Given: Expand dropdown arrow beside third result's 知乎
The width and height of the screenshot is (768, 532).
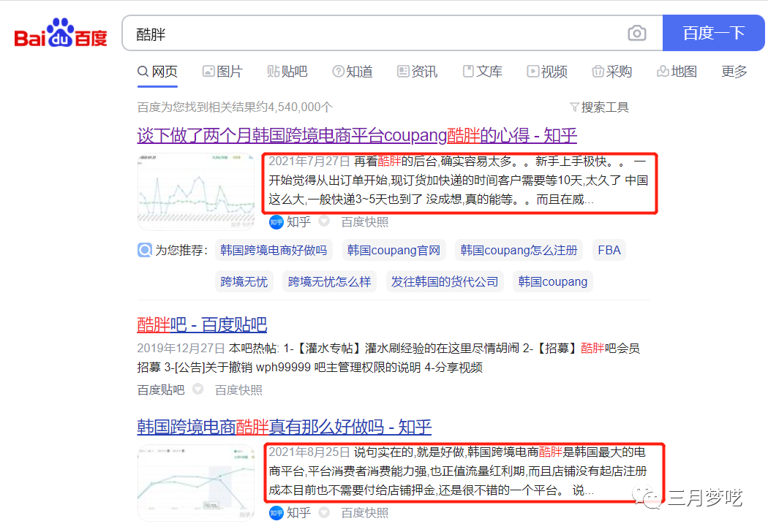Looking at the screenshot, I should (x=324, y=512).
